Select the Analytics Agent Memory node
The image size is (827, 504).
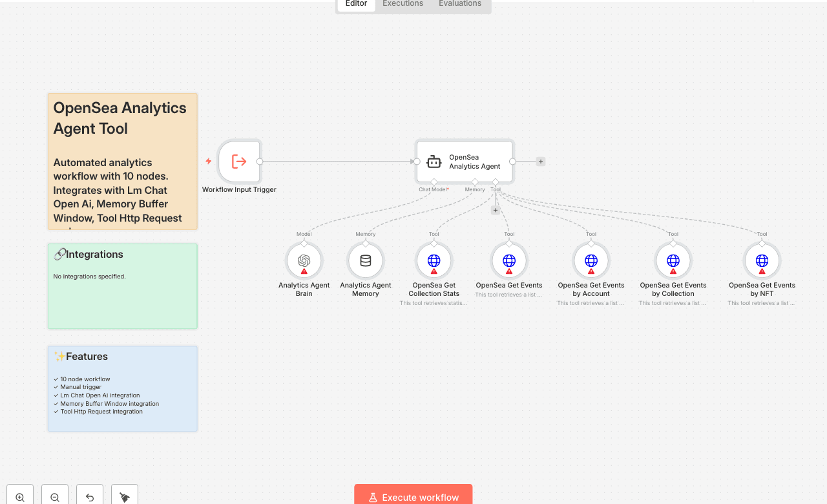pyautogui.click(x=365, y=260)
